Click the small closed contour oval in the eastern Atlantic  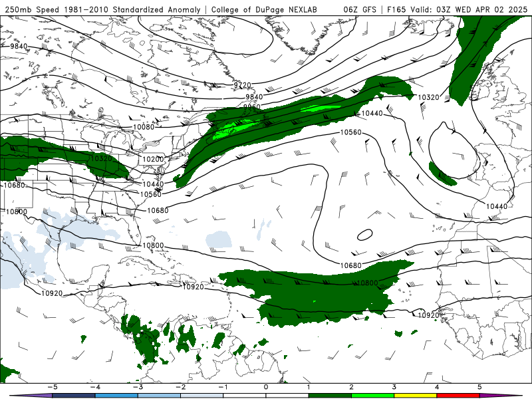pos(364,235)
